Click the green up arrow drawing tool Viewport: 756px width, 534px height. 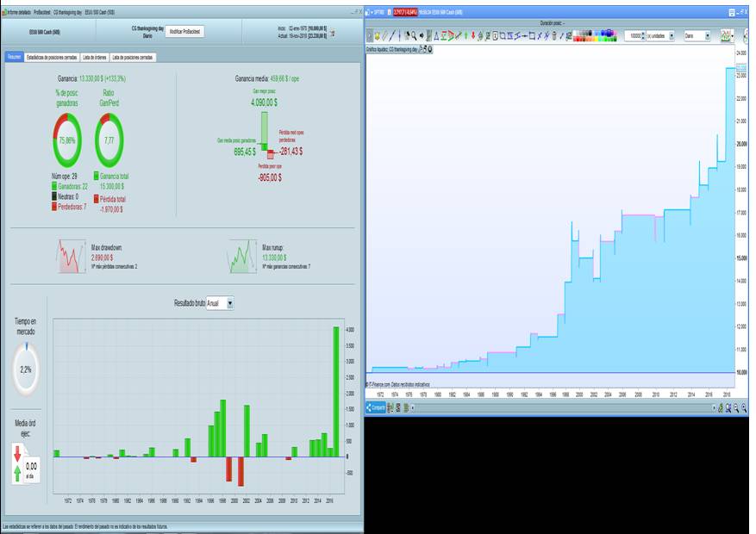[465, 36]
